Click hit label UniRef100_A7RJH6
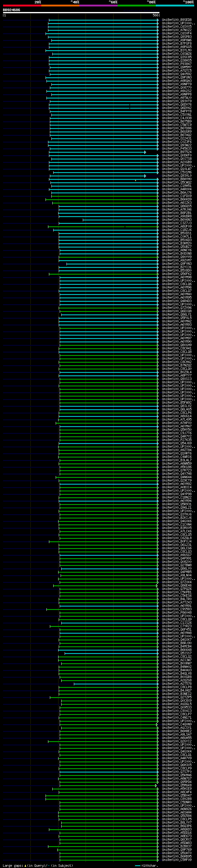The height and width of the screenshot is (868, 197). pyautogui.click(x=177, y=210)
